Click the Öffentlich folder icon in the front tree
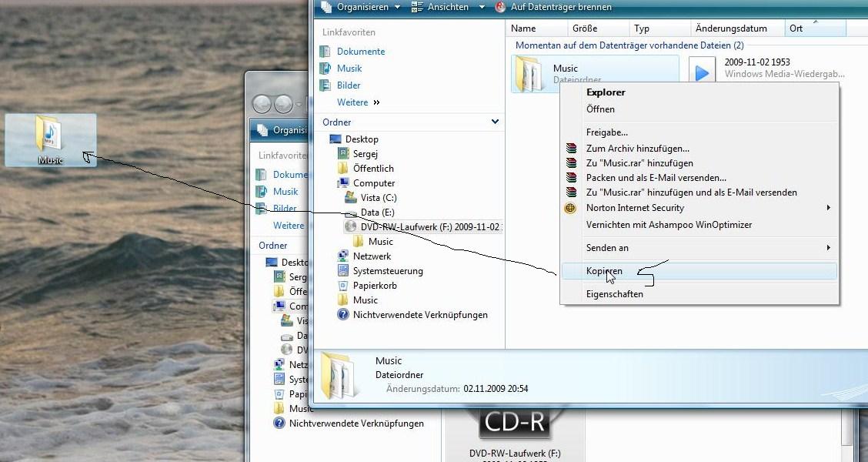 tap(343, 169)
